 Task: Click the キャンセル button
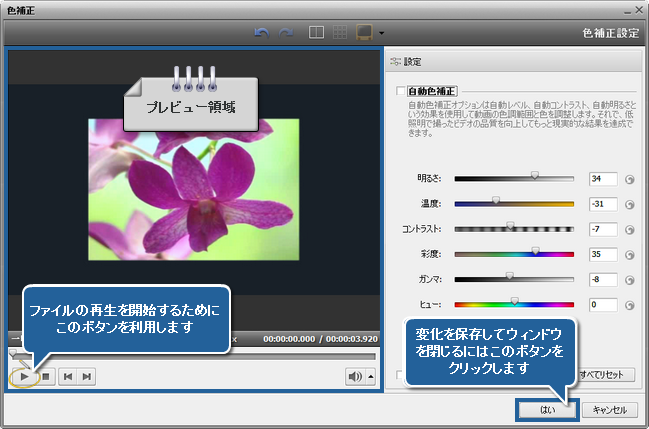click(x=608, y=409)
